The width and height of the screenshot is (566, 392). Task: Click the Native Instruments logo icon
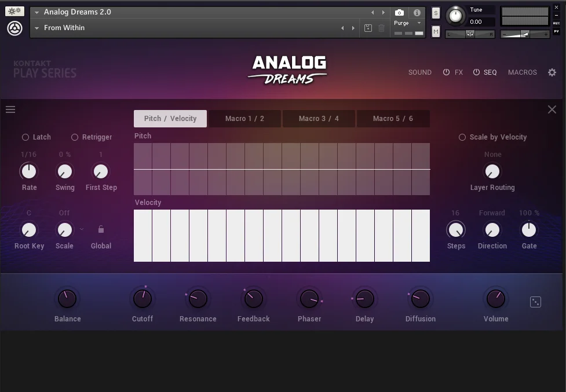[x=14, y=28]
